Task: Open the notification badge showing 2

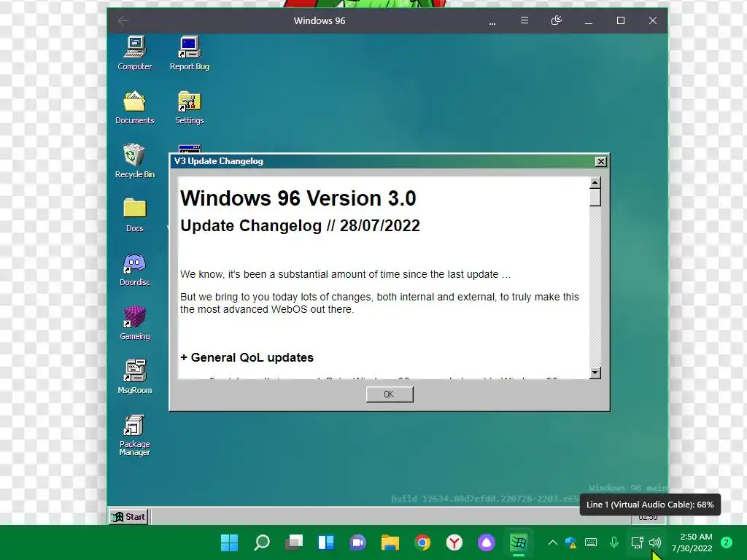Action: click(x=727, y=542)
